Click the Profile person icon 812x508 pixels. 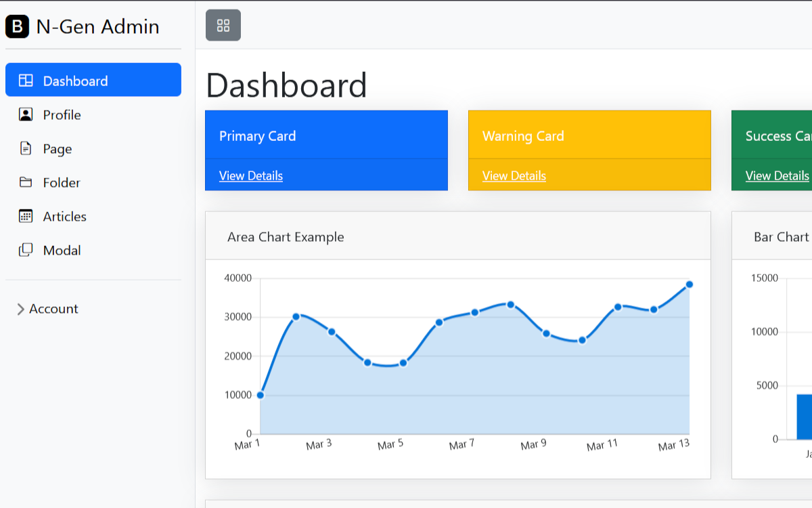click(26, 114)
